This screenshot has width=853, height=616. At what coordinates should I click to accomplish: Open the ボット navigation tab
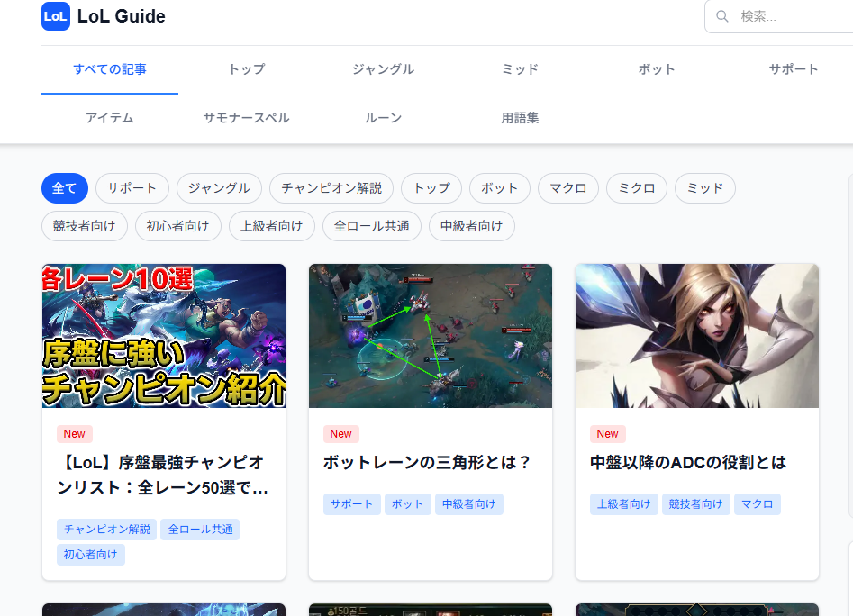coord(657,69)
